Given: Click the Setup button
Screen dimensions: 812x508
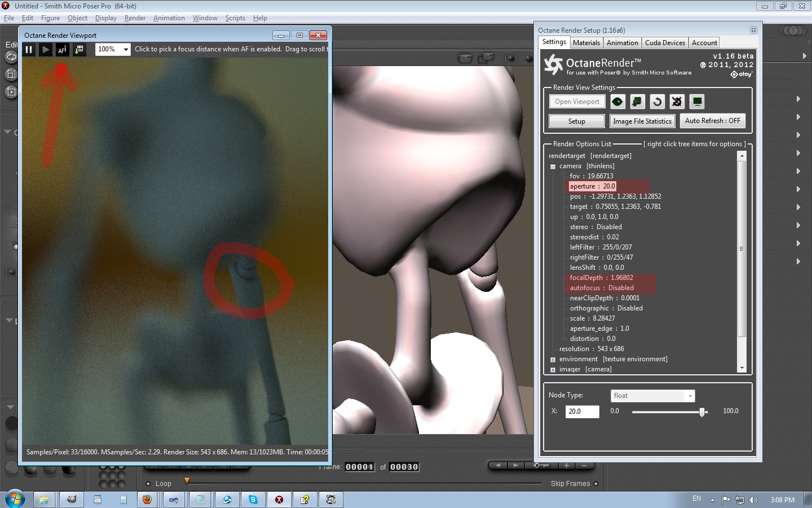Looking at the screenshot, I should coord(577,121).
